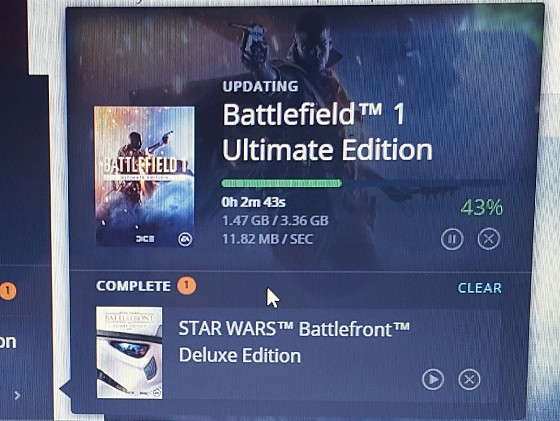The width and height of the screenshot is (560, 421).
Task: Pause the Battlefield 1 update download
Action: click(x=452, y=239)
